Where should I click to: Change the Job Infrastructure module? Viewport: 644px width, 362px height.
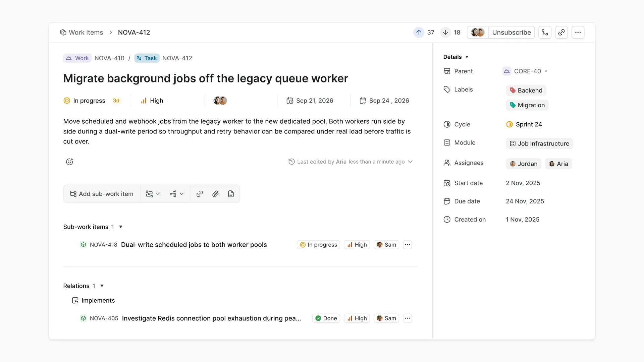(x=539, y=143)
